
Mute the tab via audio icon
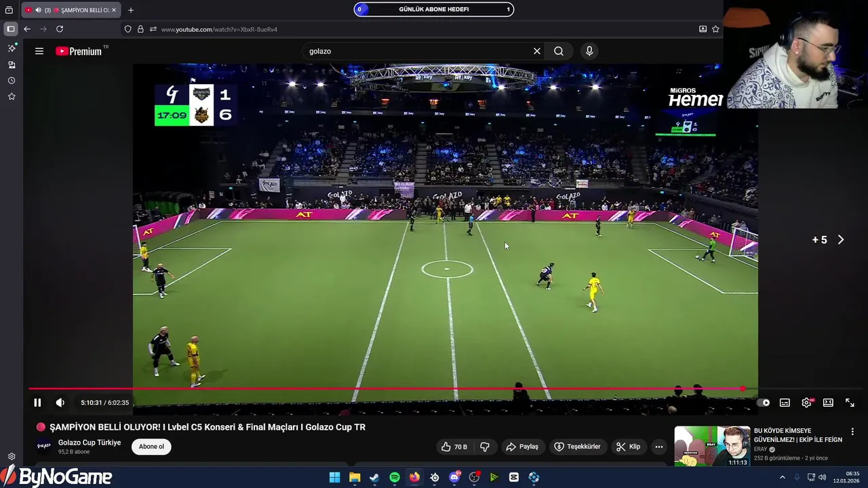click(38, 10)
